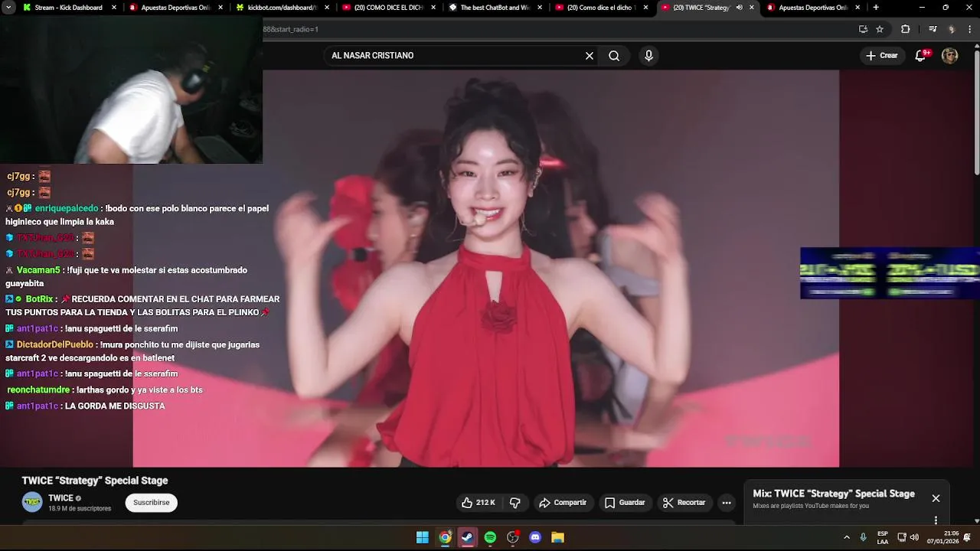Switch to the 'Como dice el dicho' lowercase tab
Image resolution: width=980 pixels, height=551 pixels.
pos(602,8)
